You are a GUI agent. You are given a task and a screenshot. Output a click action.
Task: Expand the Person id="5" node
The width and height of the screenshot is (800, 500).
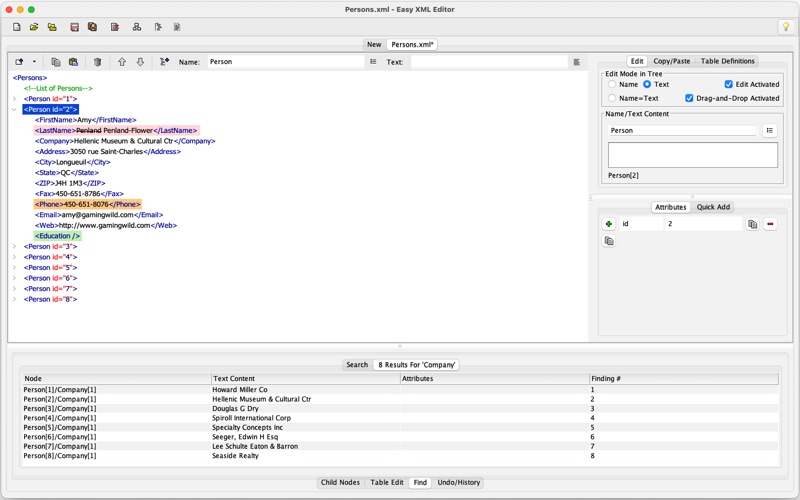(x=14, y=267)
